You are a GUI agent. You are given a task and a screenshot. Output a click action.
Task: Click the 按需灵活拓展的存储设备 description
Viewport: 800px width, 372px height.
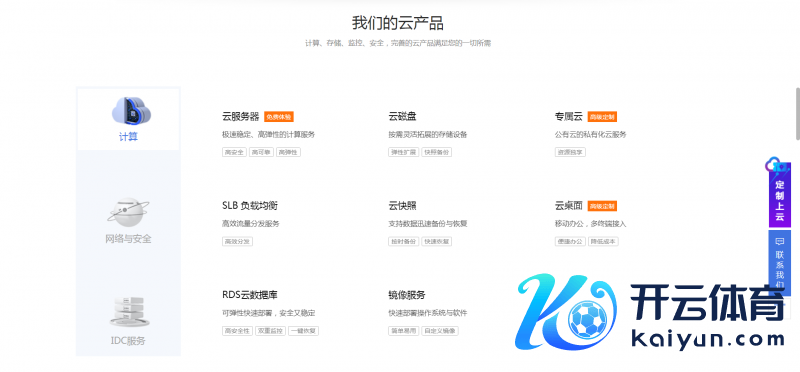428,135
